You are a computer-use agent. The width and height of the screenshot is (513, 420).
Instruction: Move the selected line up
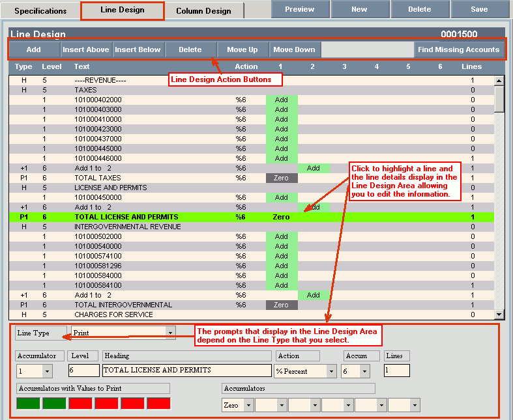[x=242, y=49]
